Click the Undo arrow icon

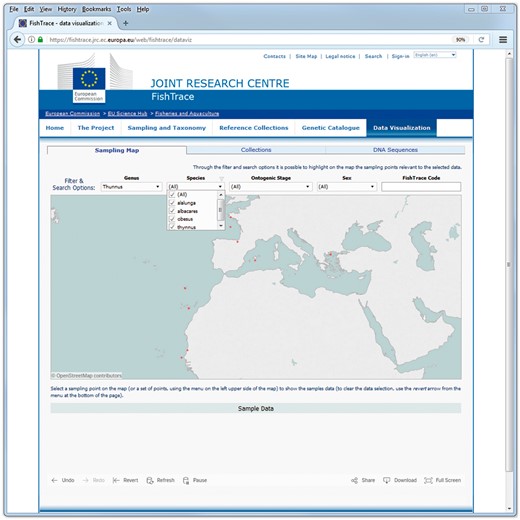54,480
